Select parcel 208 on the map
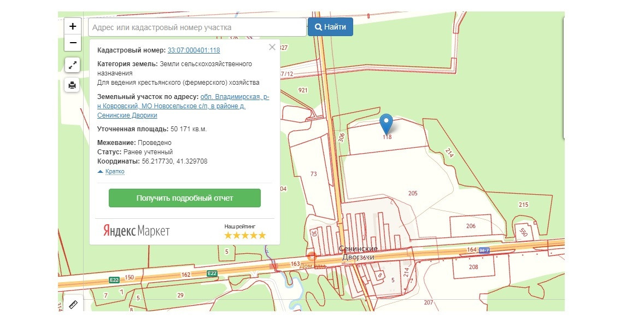644x326 pixels. 473,267
